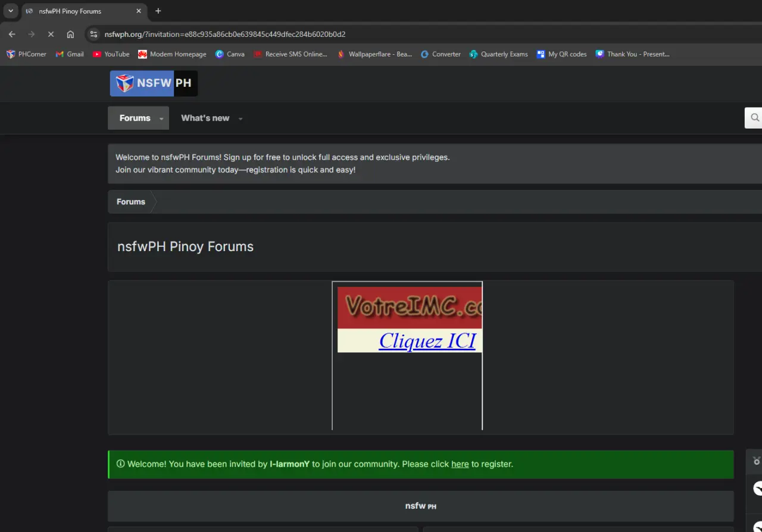
Task: Open the Quarterly Exams bookmark
Action: coord(498,54)
